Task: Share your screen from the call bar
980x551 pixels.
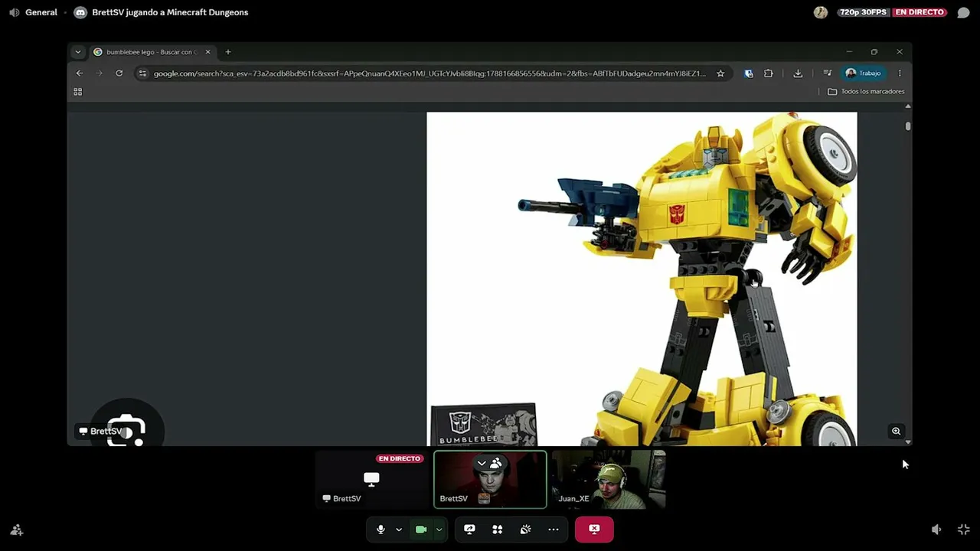Action: tap(469, 529)
